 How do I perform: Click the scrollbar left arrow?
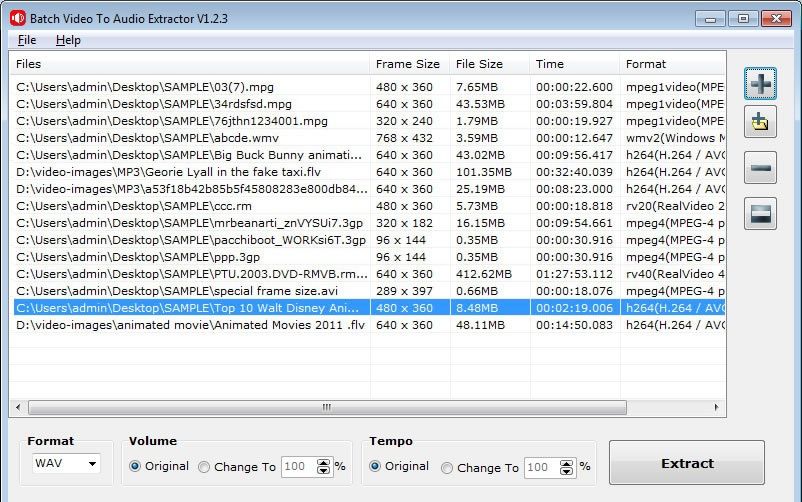[18, 407]
